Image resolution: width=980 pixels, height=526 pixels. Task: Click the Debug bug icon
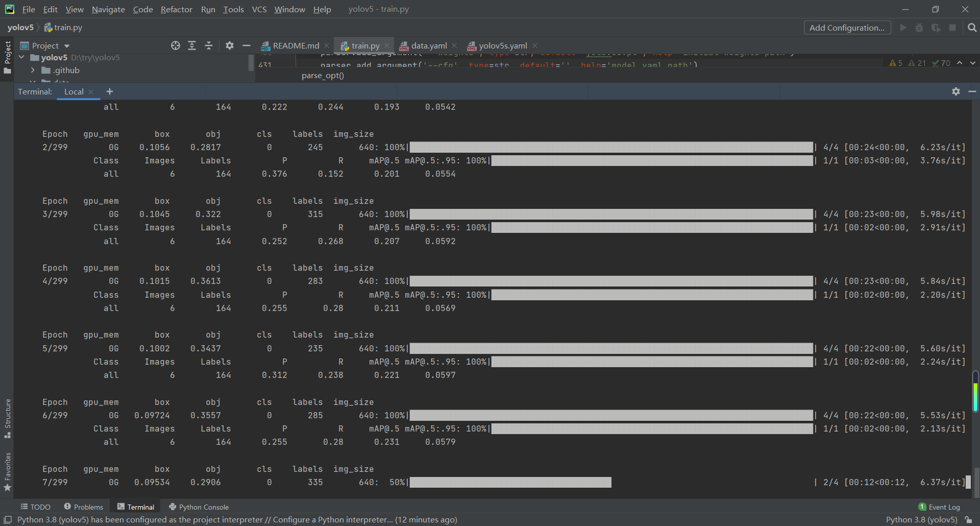(919, 28)
